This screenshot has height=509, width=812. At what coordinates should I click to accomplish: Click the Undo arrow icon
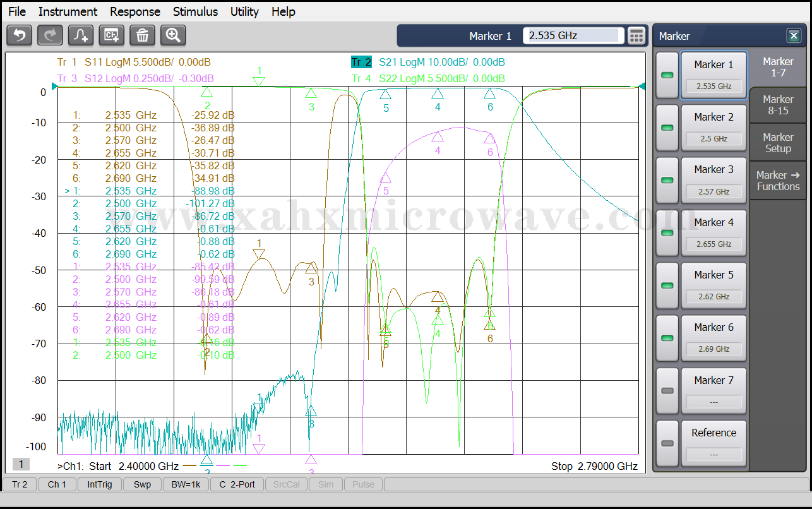point(19,35)
